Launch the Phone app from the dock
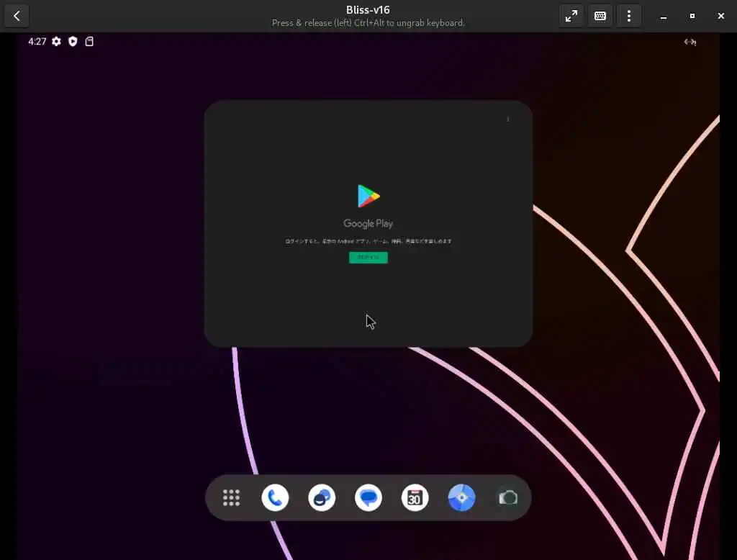 pyautogui.click(x=275, y=497)
